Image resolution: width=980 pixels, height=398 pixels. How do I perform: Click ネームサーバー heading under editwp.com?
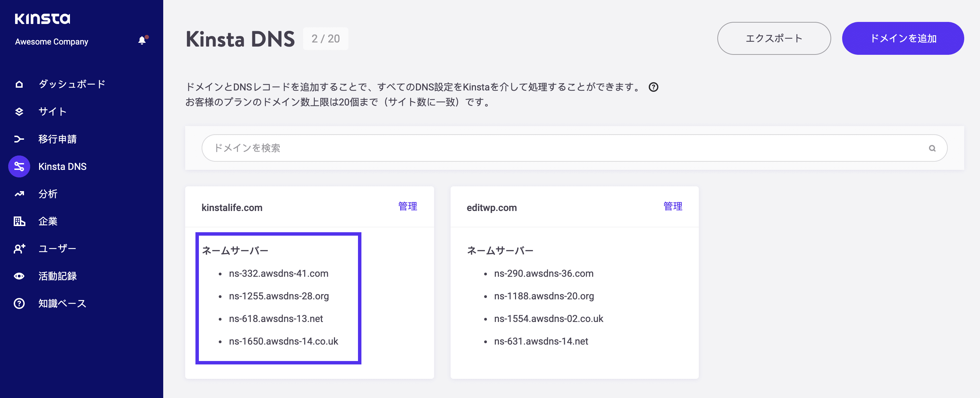500,250
